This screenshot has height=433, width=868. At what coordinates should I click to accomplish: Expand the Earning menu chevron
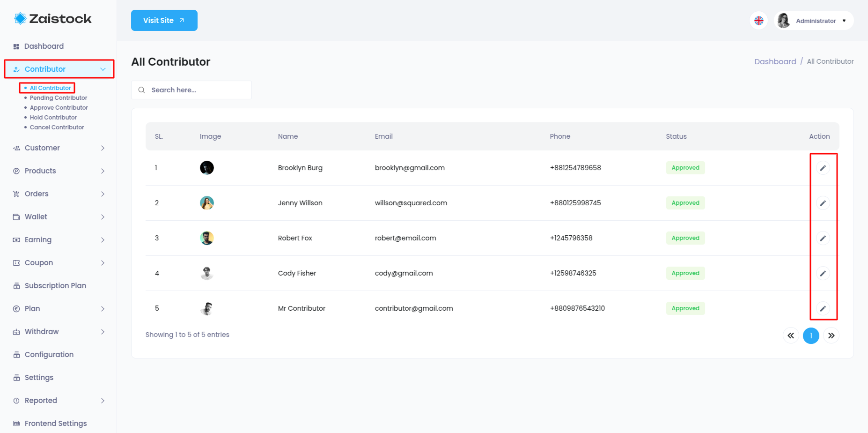point(103,240)
